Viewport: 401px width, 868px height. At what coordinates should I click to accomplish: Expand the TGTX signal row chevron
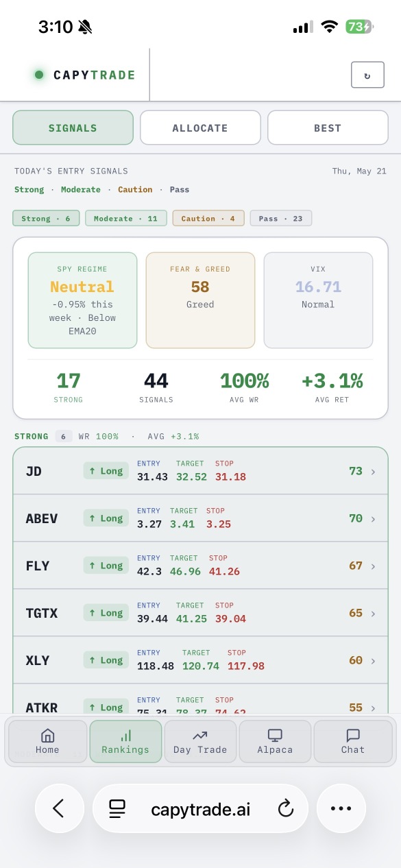pos(374,614)
